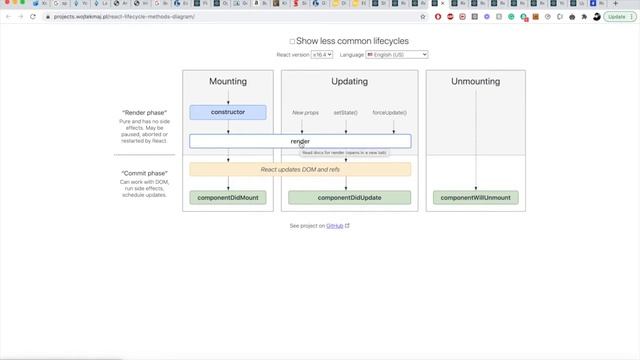Open componentDidUpdate docs box

[x=349, y=198]
